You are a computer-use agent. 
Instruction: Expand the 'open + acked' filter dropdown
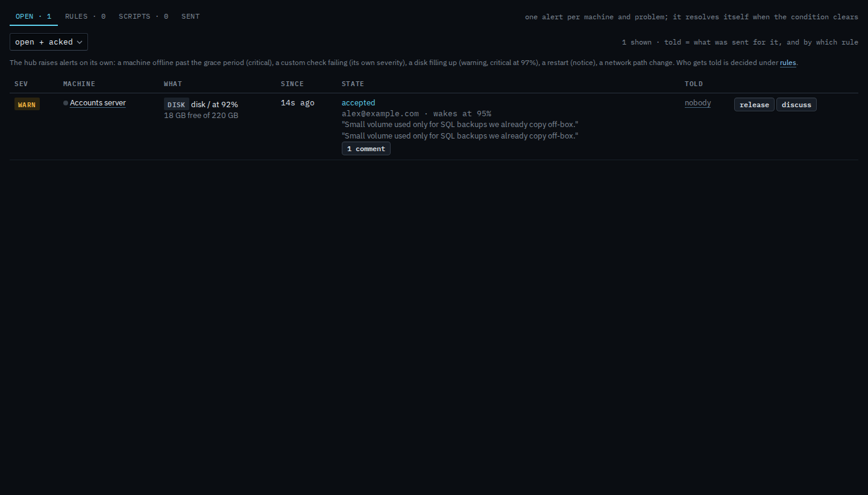(x=49, y=42)
